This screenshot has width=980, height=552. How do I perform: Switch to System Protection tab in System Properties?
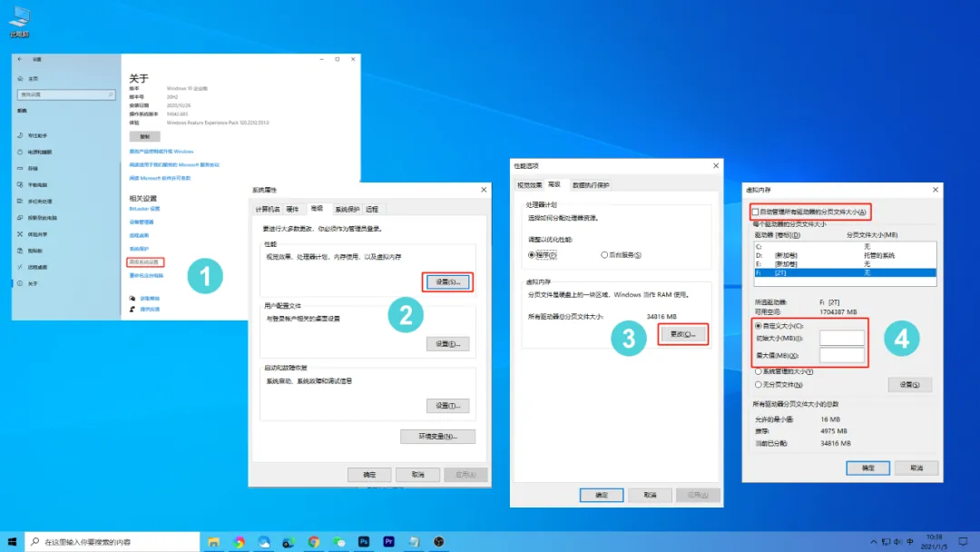coord(347,210)
